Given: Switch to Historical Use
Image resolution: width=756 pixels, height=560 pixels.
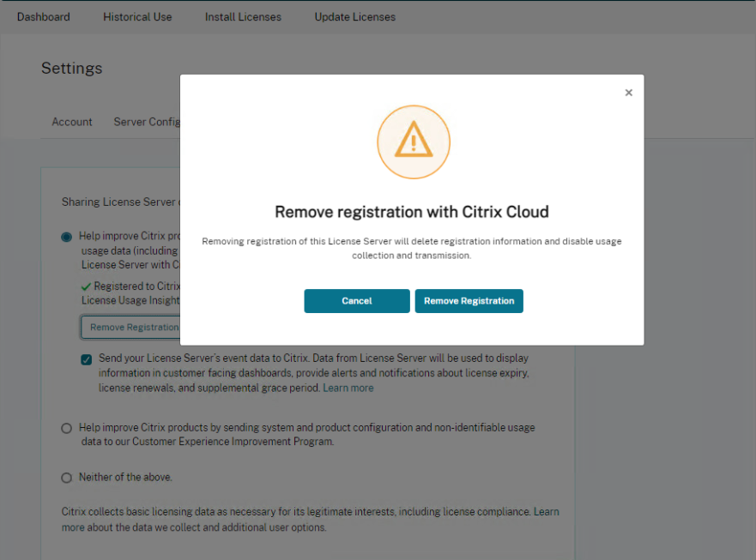Looking at the screenshot, I should tap(136, 16).
